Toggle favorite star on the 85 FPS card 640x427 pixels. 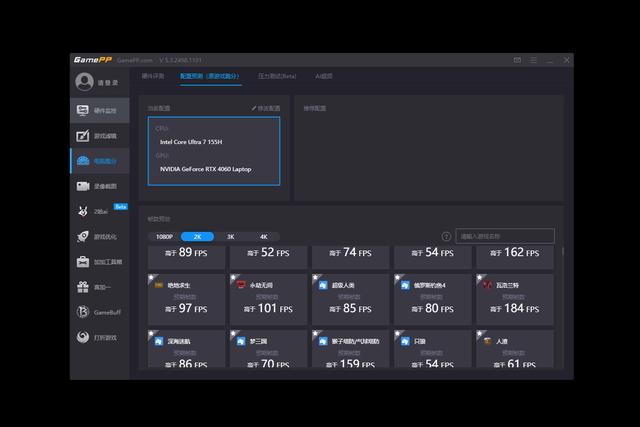(315, 278)
